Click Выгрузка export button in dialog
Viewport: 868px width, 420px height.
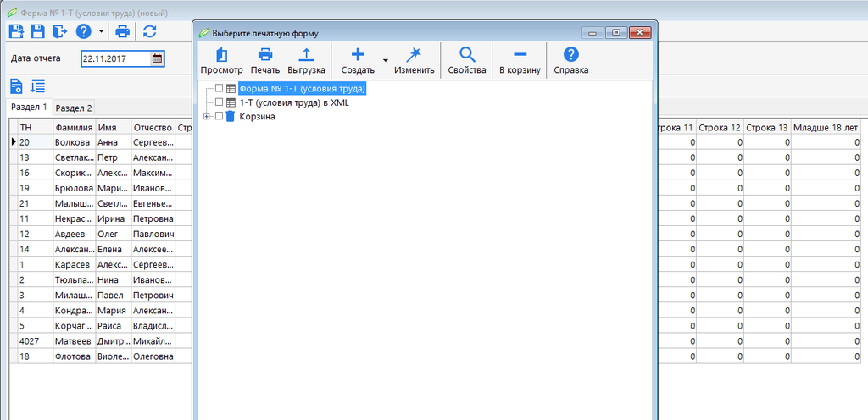(x=305, y=61)
